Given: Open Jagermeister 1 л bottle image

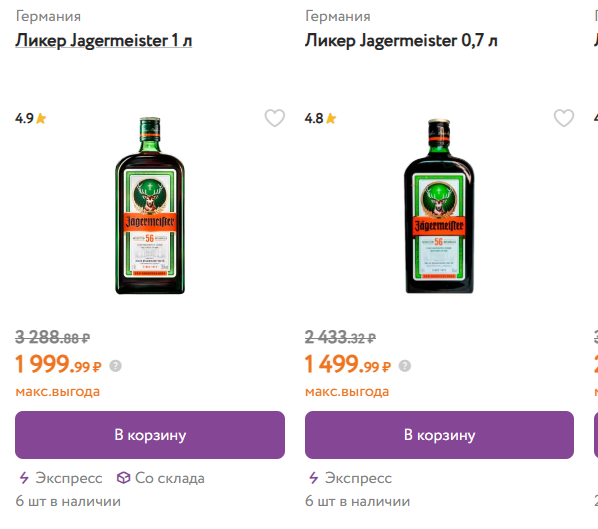Looking at the screenshot, I should 150,206.
